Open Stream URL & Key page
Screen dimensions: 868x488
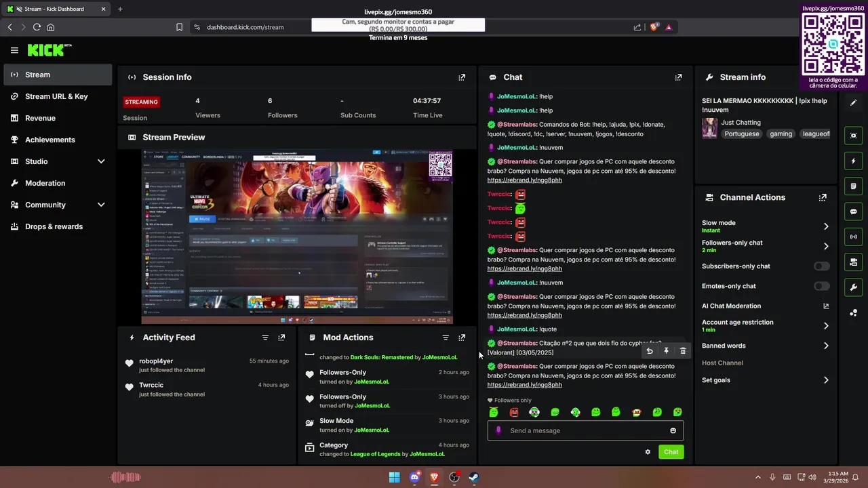click(x=58, y=96)
